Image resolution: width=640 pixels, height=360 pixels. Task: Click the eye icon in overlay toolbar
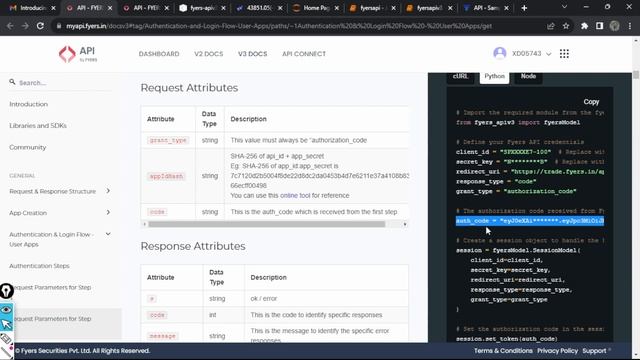point(6,310)
